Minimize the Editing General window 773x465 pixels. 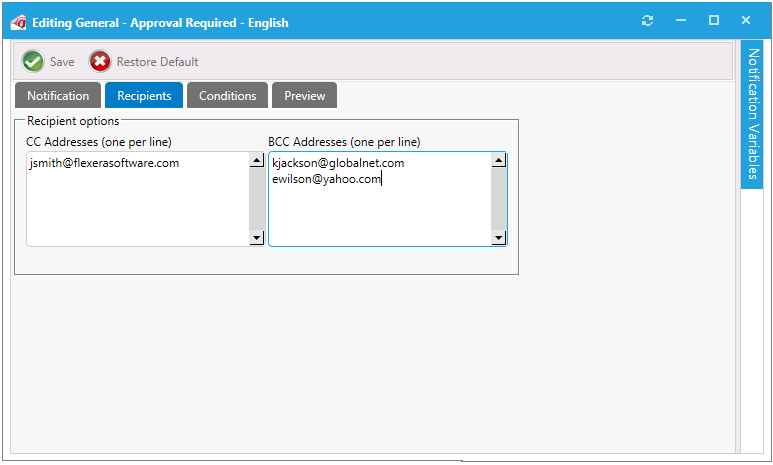point(681,21)
